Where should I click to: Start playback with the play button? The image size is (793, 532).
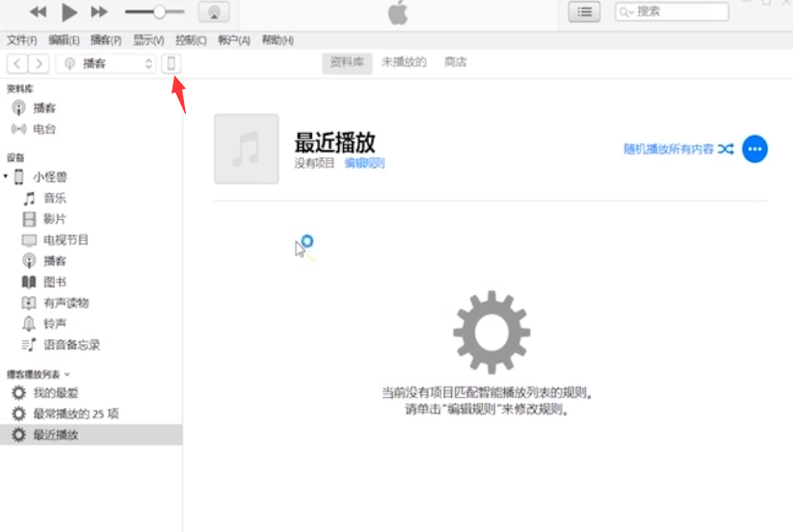click(x=68, y=12)
